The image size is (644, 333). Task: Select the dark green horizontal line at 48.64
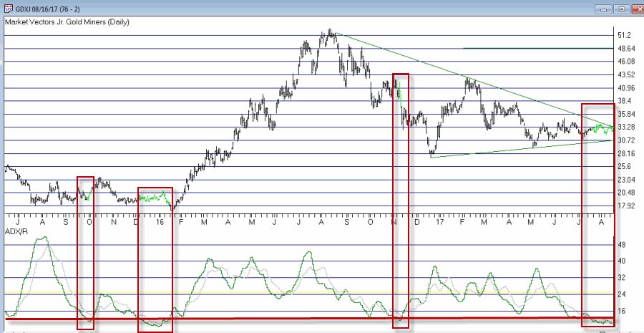pyautogui.click(x=538, y=48)
